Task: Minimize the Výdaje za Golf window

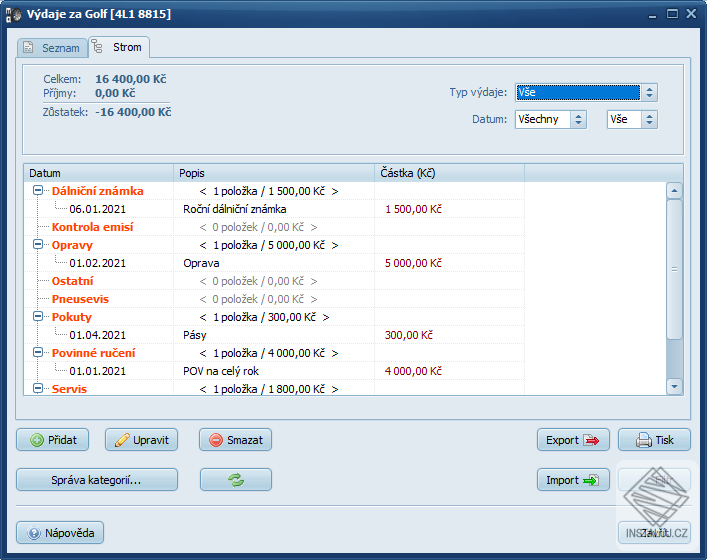Action: 652,15
